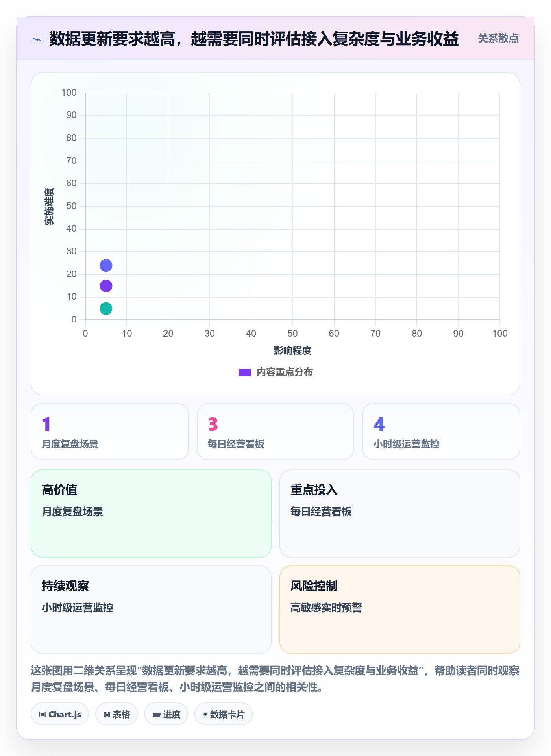Image resolution: width=551 pixels, height=756 pixels.
Task: Select the 风险控制 quadrant card
Action: click(x=400, y=610)
